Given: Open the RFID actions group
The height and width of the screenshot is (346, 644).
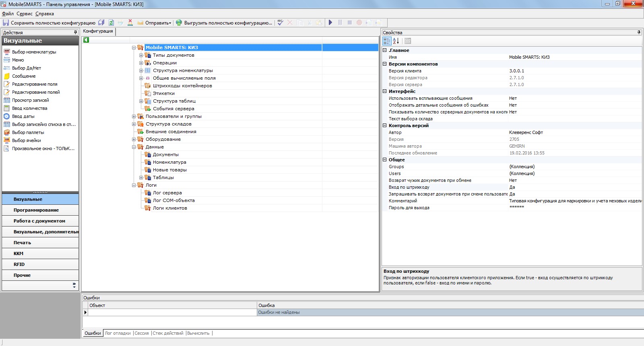Looking at the screenshot, I should [40, 264].
